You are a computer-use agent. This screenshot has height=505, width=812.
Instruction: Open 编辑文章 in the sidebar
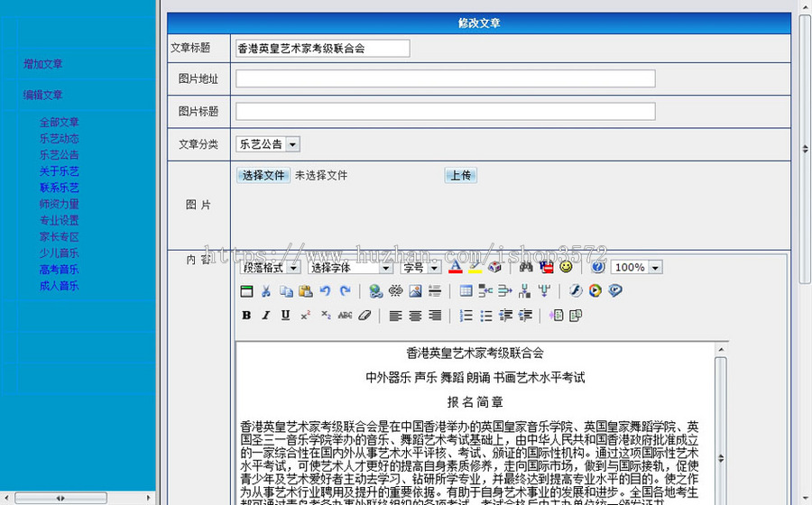point(43,96)
